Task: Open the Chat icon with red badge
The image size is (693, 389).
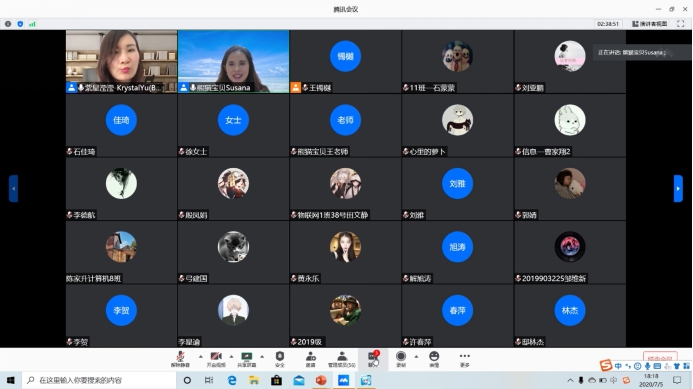Action: point(373,359)
